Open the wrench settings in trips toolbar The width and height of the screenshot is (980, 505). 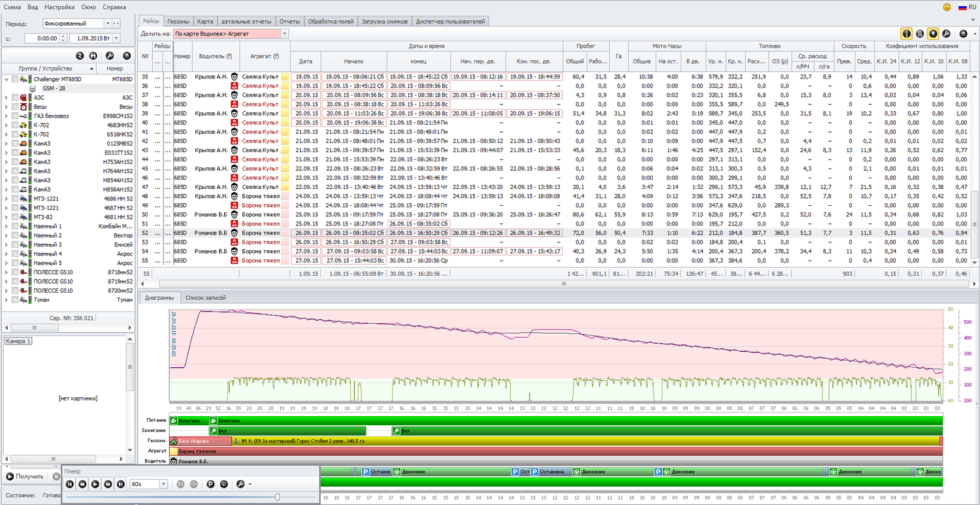click(946, 33)
